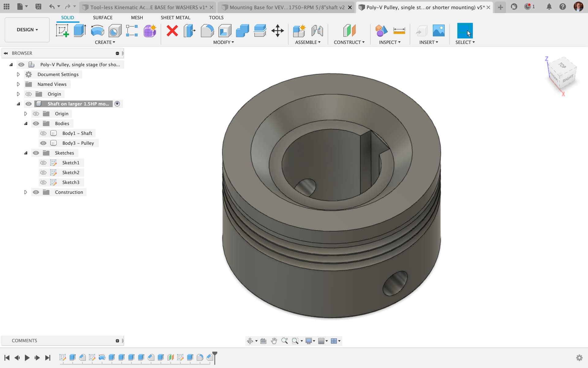This screenshot has width=588, height=368.
Task: Collapse the Sketches folder
Action: (x=26, y=153)
